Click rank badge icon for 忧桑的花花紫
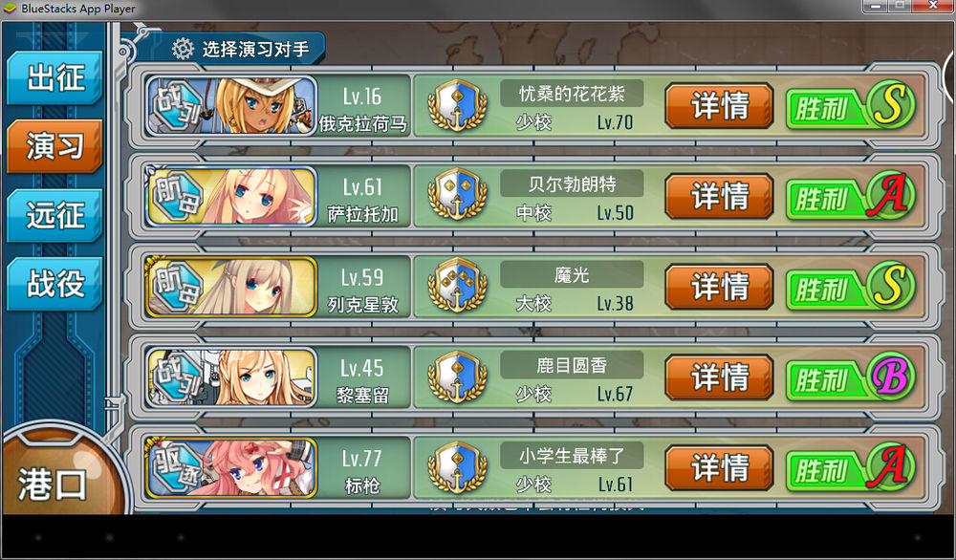956x560 pixels. [457, 105]
